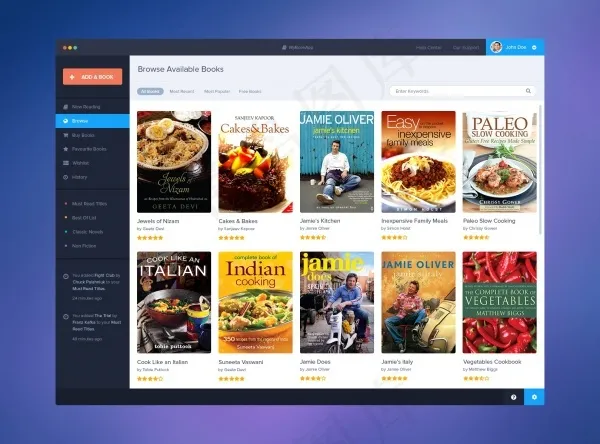600x444 pixels.
Task: Click the help question mark icon
Action: point(514,397)
